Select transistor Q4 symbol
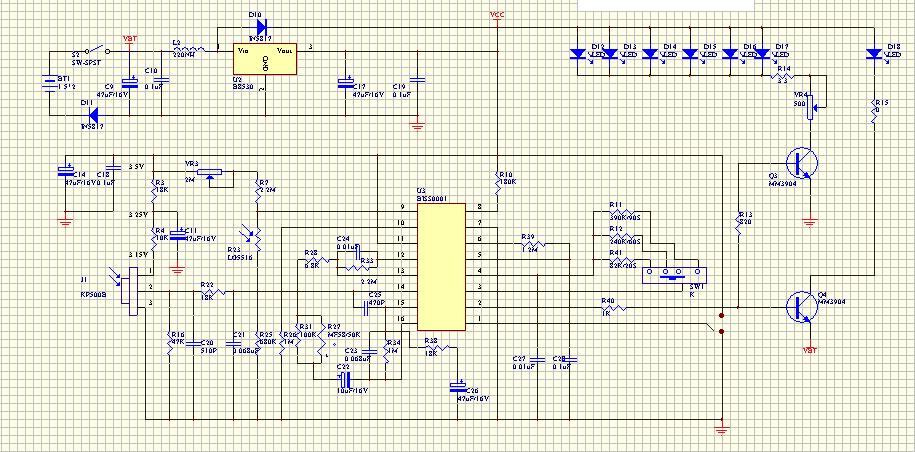Image resolution: width=915 pixels, height=452 pixels. (x=801, y=306)
